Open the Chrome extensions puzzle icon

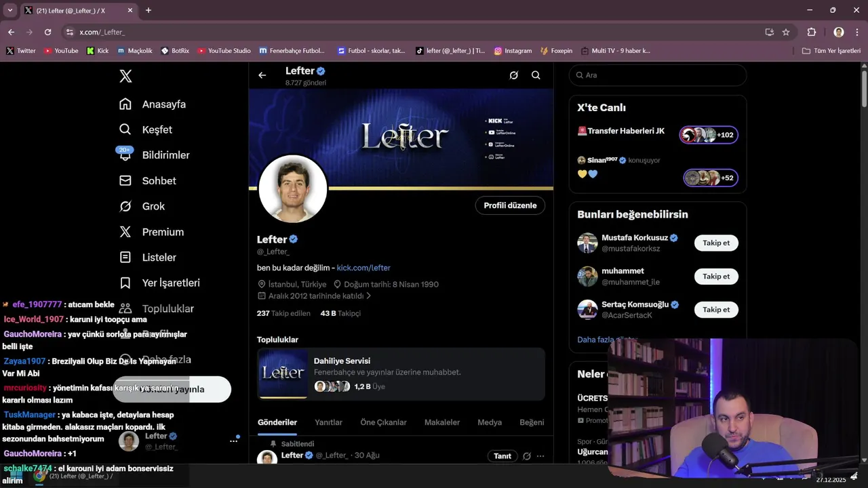(812, 32)
